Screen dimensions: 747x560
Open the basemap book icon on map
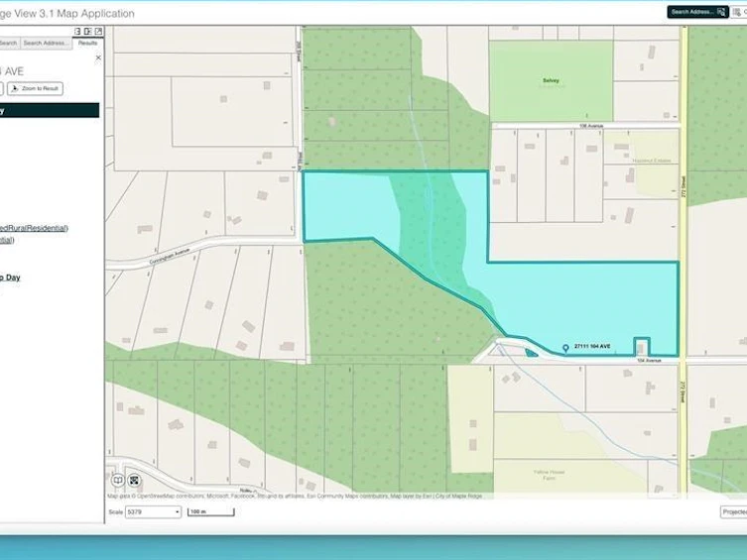(x=118, y=480)
